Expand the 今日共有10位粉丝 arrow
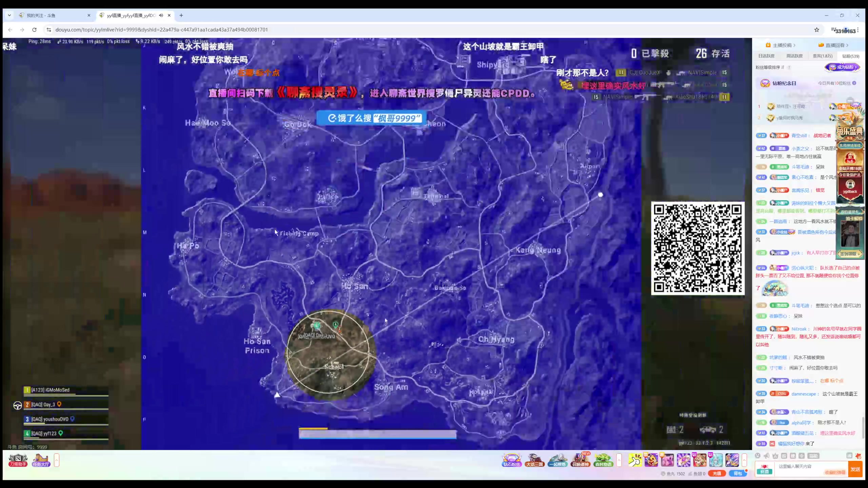The image size is (868, 488). pos(854,83)
